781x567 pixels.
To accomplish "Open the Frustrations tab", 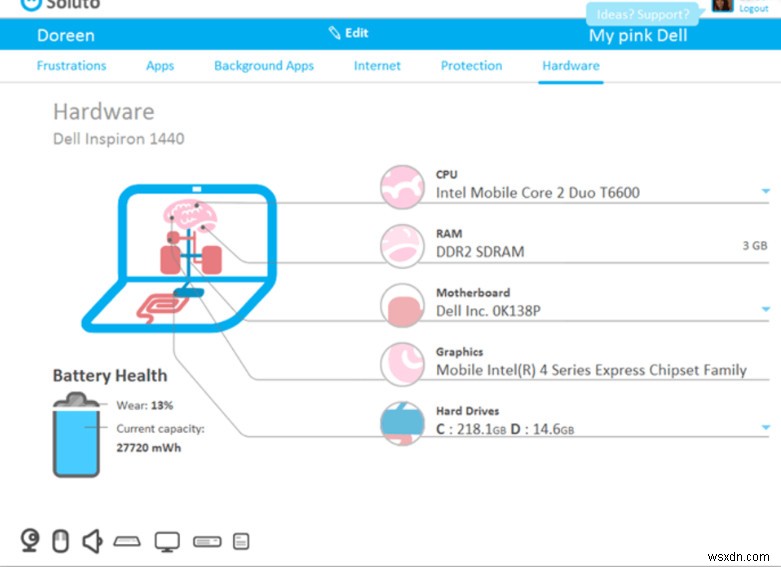I will [71, 66].
